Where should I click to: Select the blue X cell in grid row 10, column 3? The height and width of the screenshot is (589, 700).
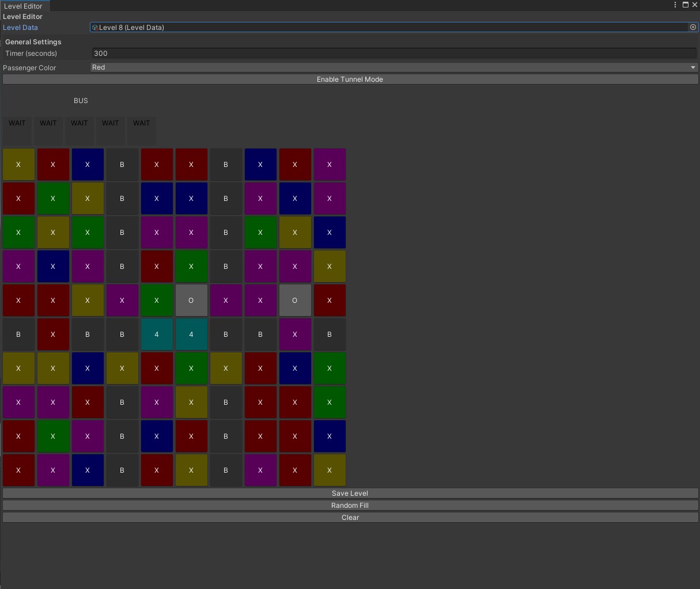tap(88, 470)
